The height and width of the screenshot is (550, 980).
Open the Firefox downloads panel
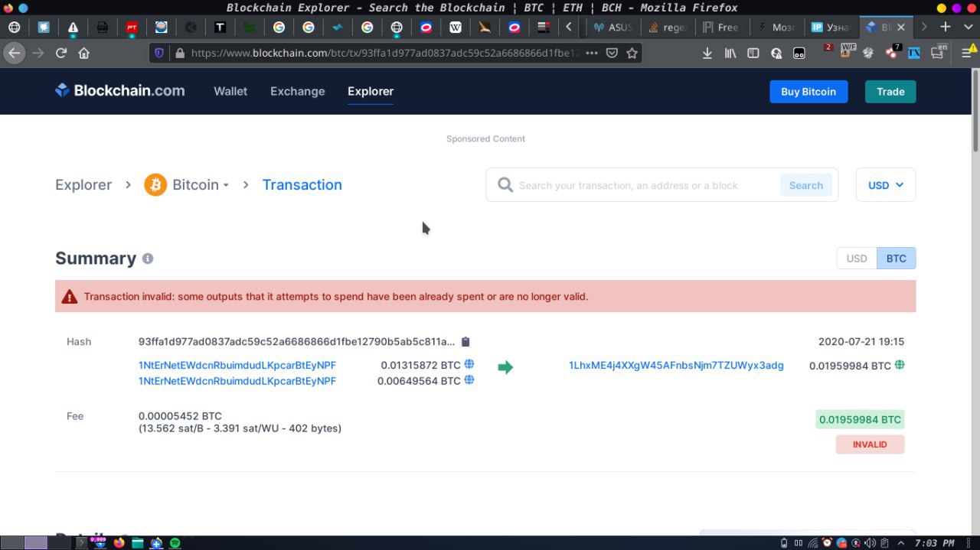[x=707, y=53]
